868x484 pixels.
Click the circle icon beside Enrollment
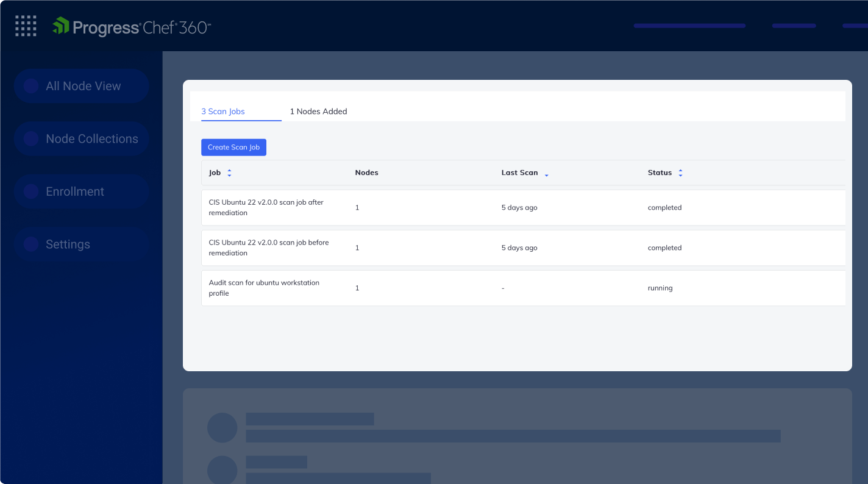tap(31, 191)
